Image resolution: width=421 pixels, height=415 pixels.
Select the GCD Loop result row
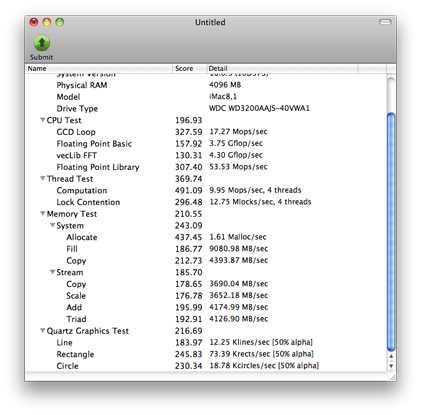(x=206, y=132)
